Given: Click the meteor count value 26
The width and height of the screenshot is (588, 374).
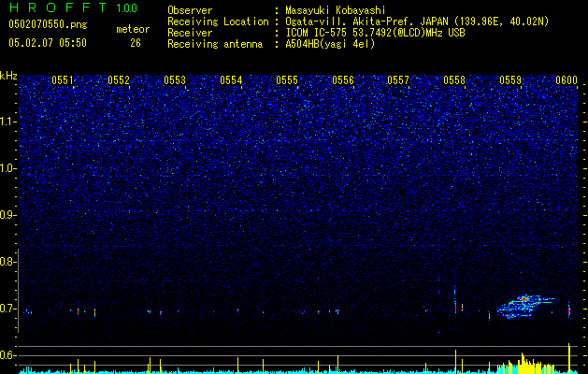Looking at the screenshot, I should (x=136, y=43).
